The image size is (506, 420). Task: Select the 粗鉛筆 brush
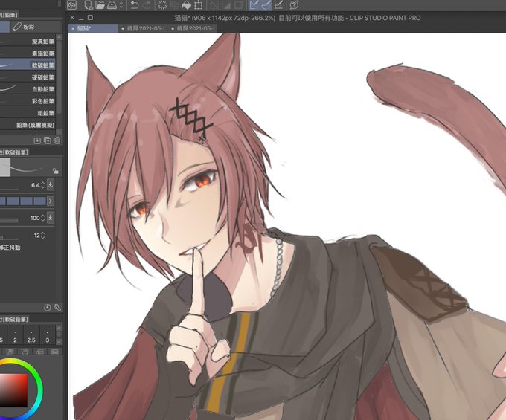[x=28, y=113]
